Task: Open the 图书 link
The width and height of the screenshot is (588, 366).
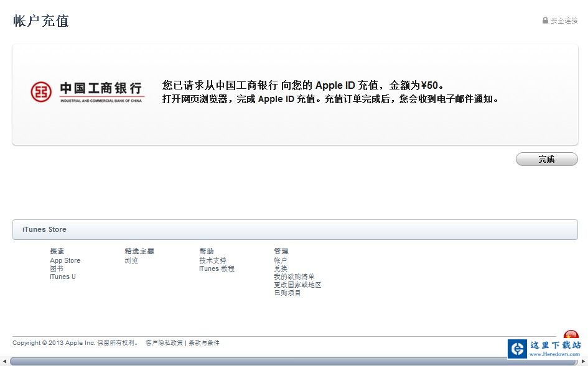Action: (57, 268)
